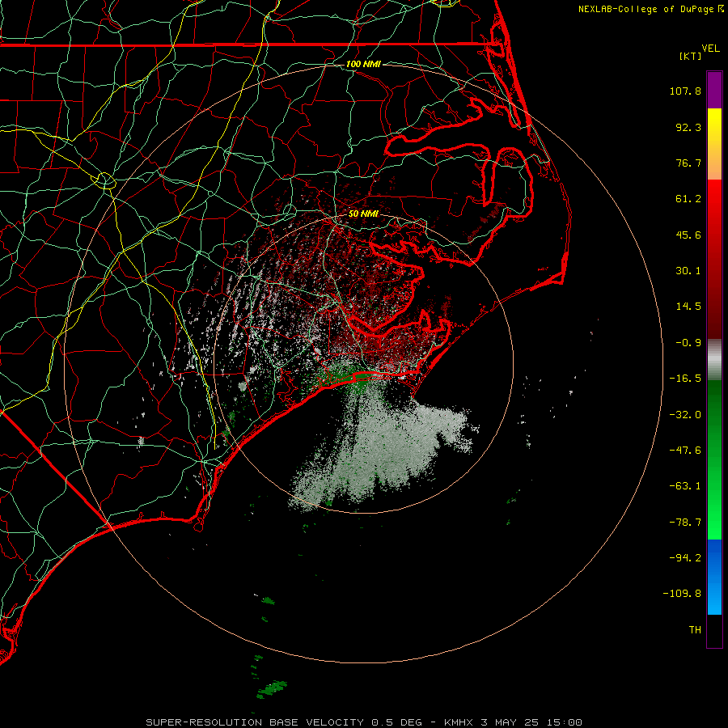Click the VEL legend heading
728x728 pixels.
tap(710, 49)
